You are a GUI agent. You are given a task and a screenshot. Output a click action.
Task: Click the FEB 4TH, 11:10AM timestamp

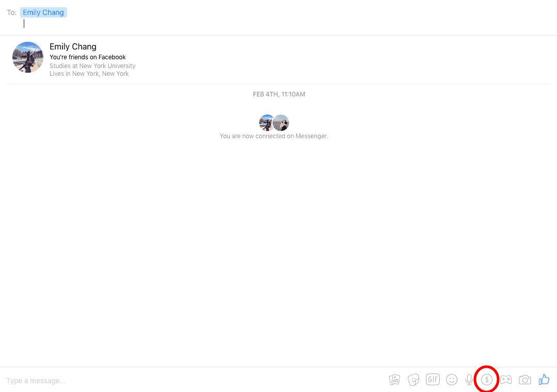pos(279,94)
